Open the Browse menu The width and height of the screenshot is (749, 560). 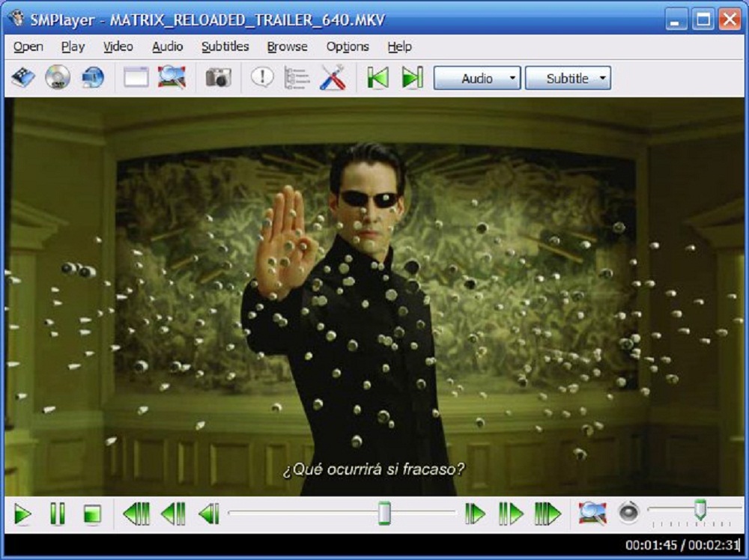[287, 46]
